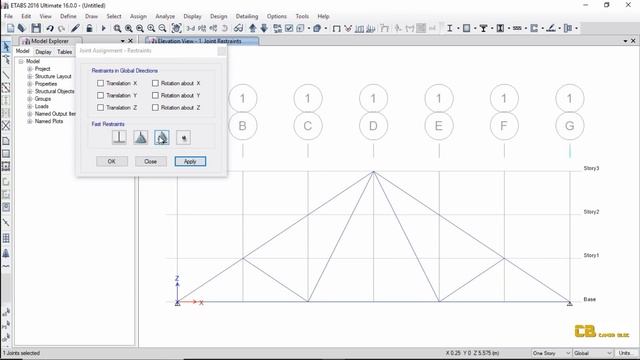Run analysis with the play arrow icon

(103, 28)
